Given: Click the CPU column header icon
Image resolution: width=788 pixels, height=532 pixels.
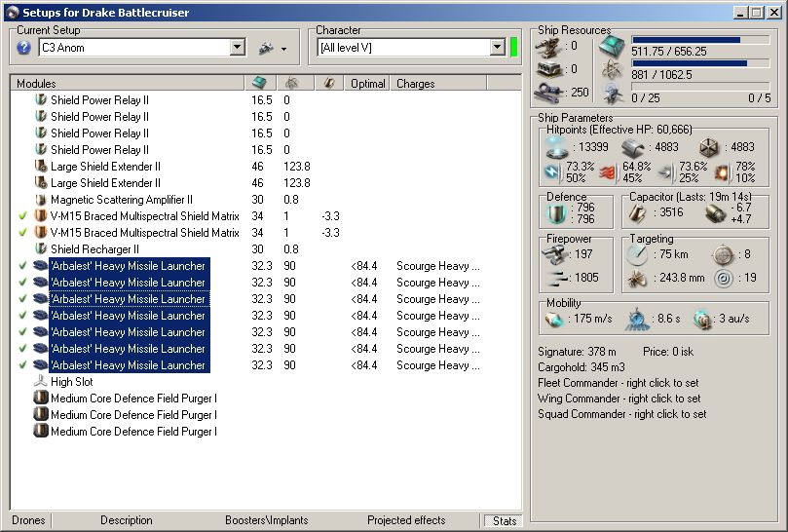Looking at the screenshot, I should (x=258, y=84).
